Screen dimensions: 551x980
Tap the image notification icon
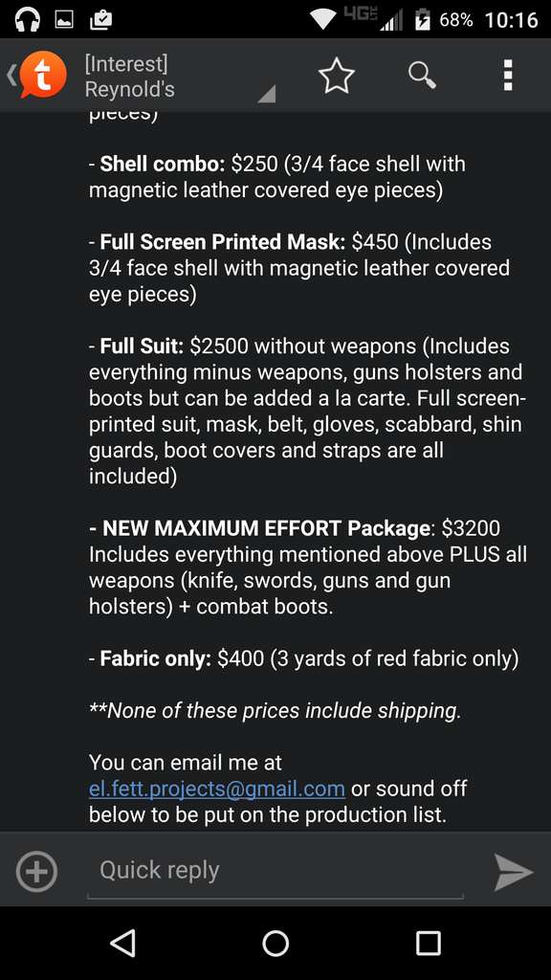click(x=65, y=20)
